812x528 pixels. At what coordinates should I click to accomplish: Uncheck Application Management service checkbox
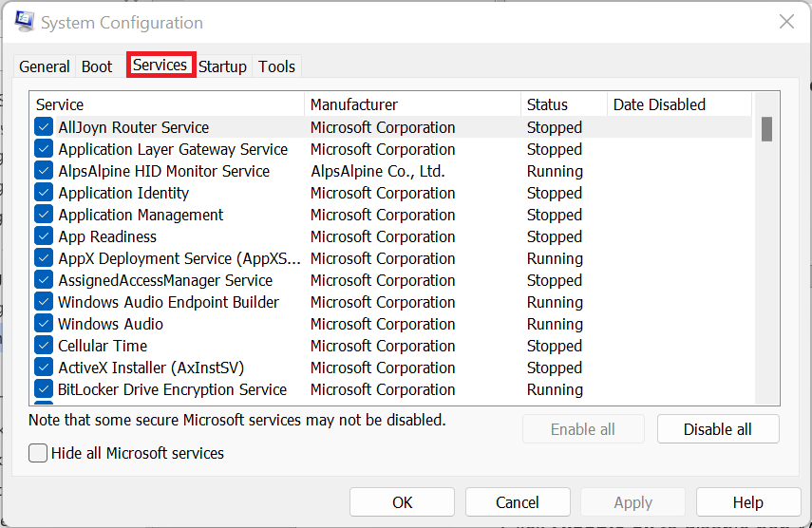44,215
